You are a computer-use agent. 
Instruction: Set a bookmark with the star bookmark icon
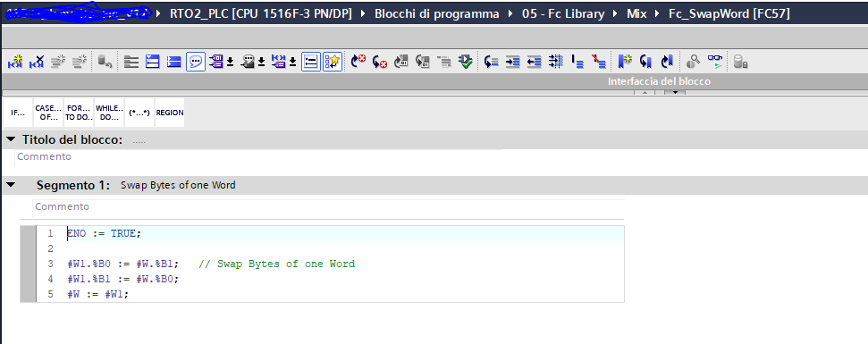click(625, 62)
